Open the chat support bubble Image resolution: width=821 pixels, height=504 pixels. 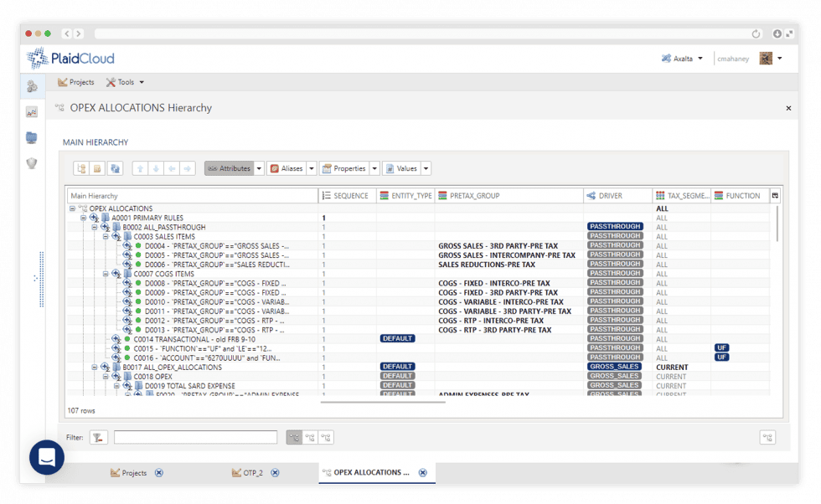[47, 457]
